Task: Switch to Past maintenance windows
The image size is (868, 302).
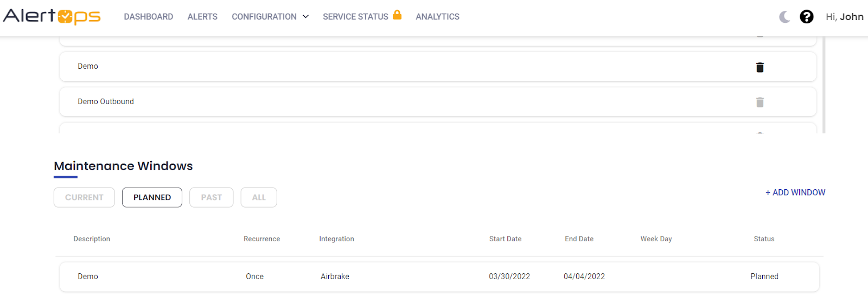Action: click(211, 197)
